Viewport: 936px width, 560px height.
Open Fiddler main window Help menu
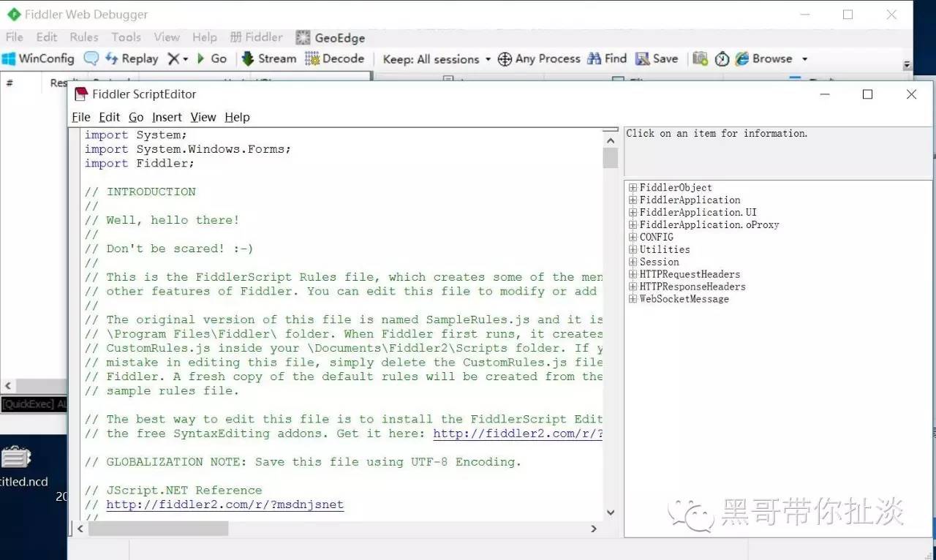(x=205, y=37)
